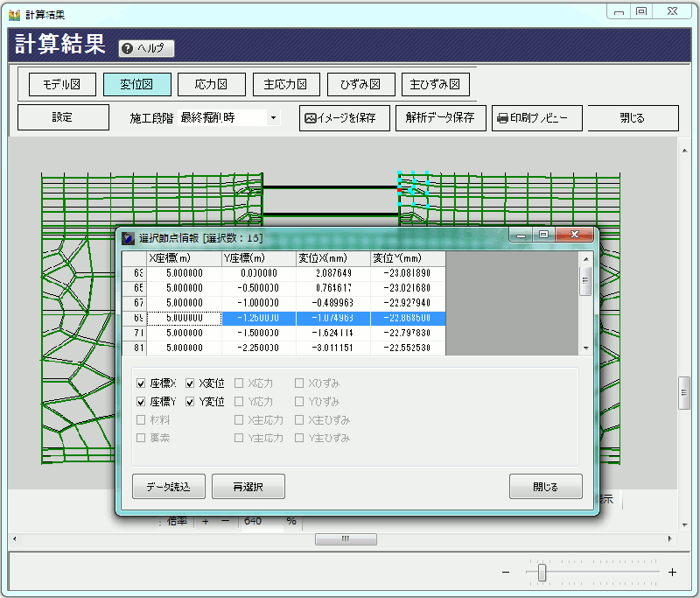Click the 倍率 640 percent field
This screenshot has height=598, width=700.
pos(261,521)
